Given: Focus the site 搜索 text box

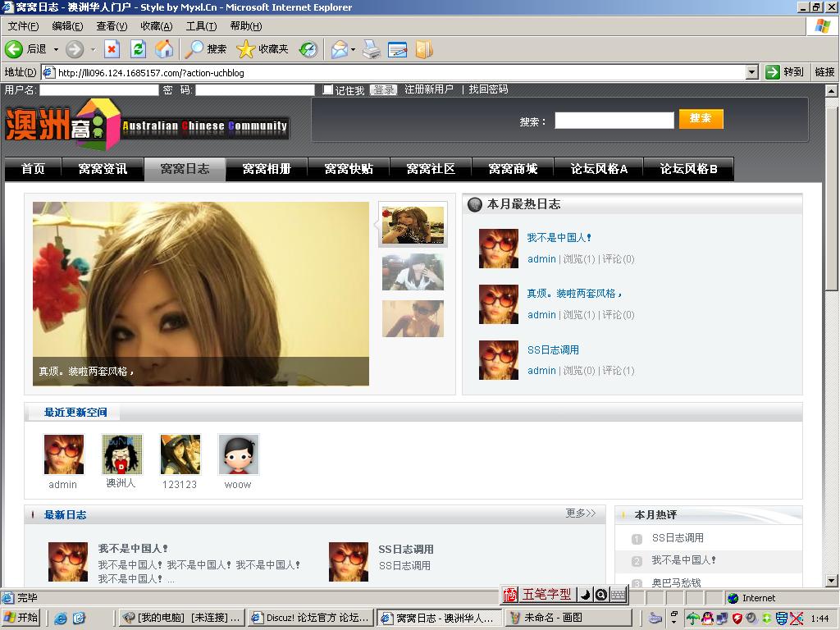Looking at the screenshot, I should [614, 121].
